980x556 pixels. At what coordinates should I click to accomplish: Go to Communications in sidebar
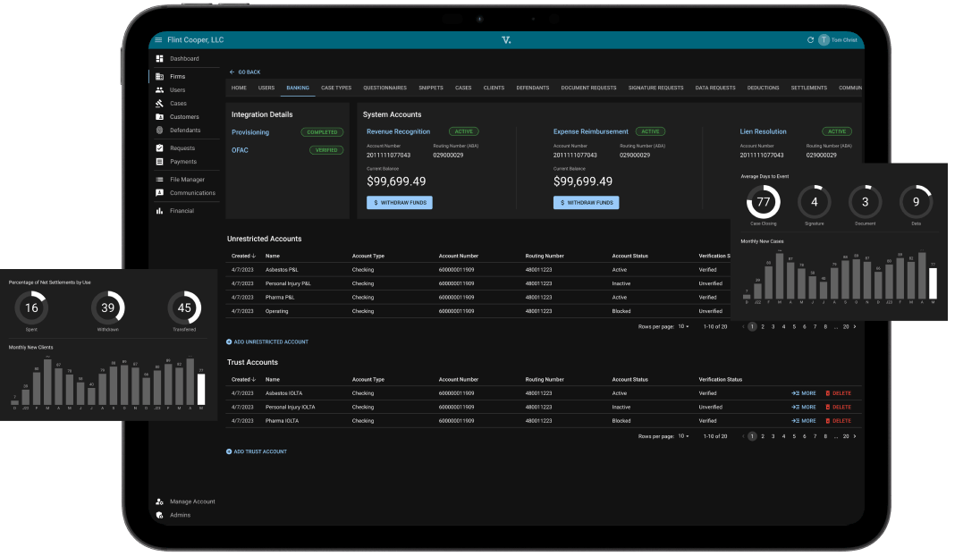[192, 193]
